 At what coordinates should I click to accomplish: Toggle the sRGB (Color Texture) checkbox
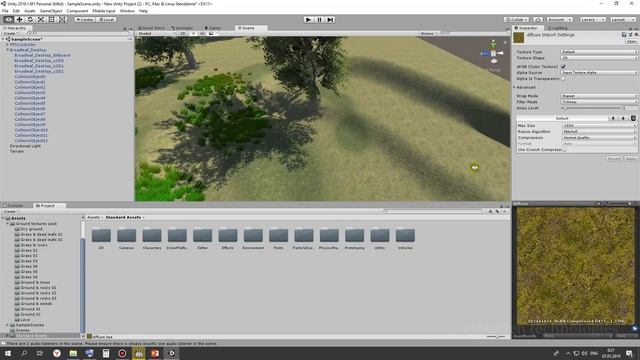tap(563, 66)
